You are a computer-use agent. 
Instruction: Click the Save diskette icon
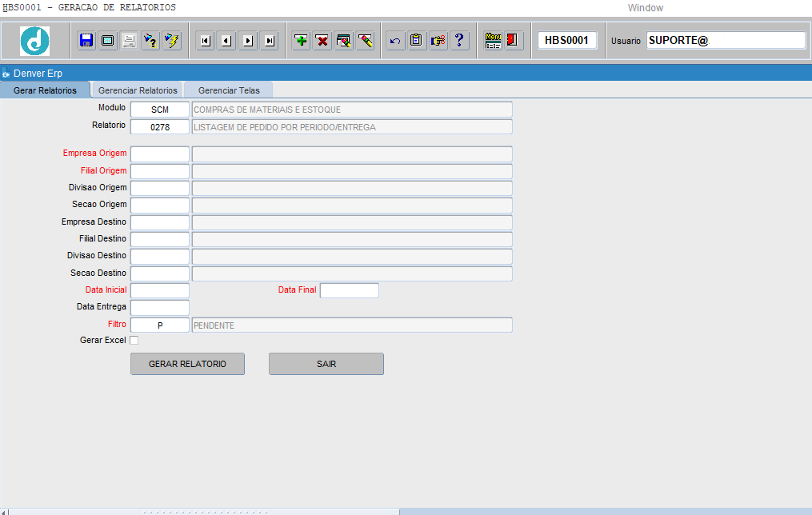pos(86,40)
